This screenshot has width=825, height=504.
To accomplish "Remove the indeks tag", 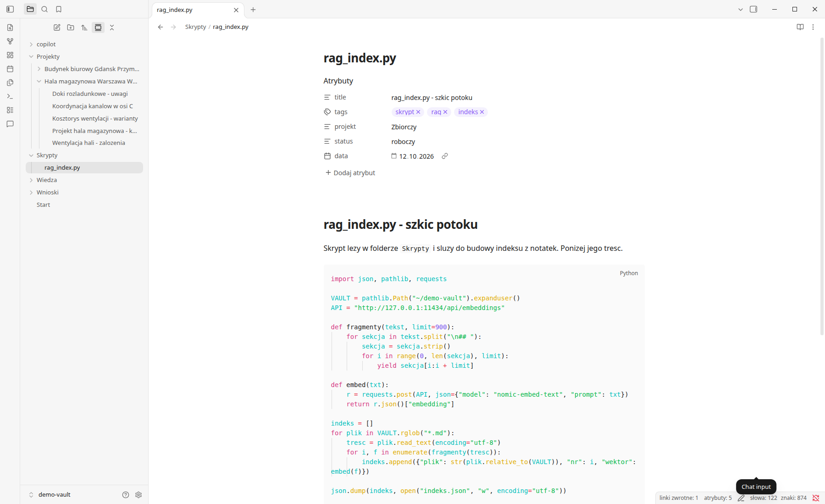I will click(482, 112).
